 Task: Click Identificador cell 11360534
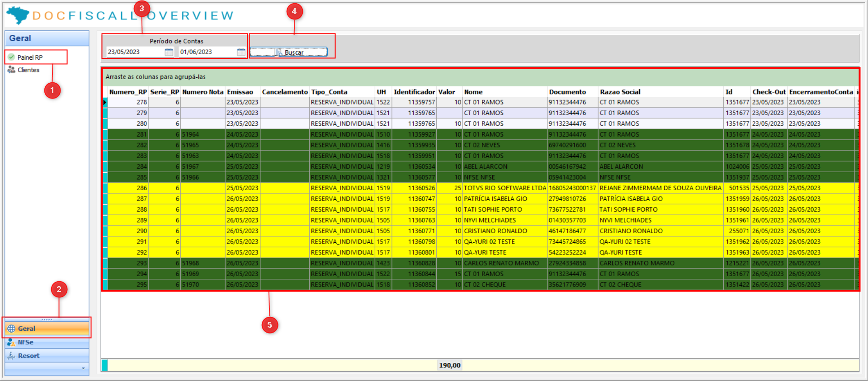(414, 167)
